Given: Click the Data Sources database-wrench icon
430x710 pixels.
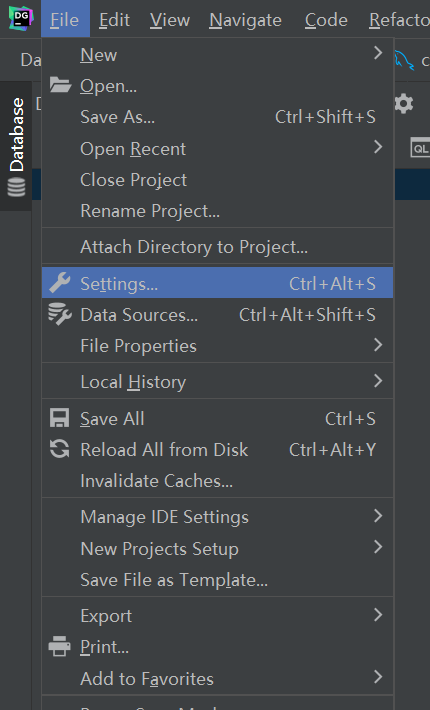Looking at the screenshot, I should (60, 314).
